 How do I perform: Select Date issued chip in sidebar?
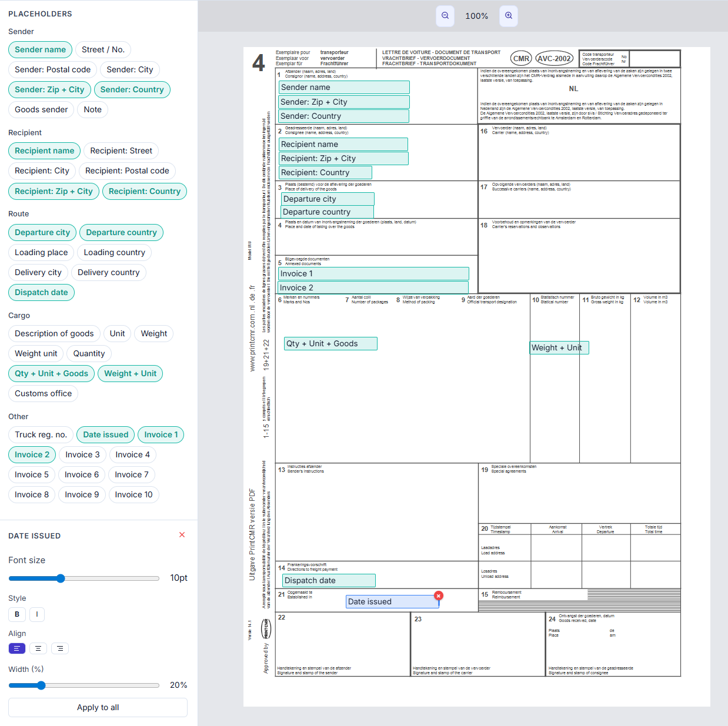click(105, 434)
